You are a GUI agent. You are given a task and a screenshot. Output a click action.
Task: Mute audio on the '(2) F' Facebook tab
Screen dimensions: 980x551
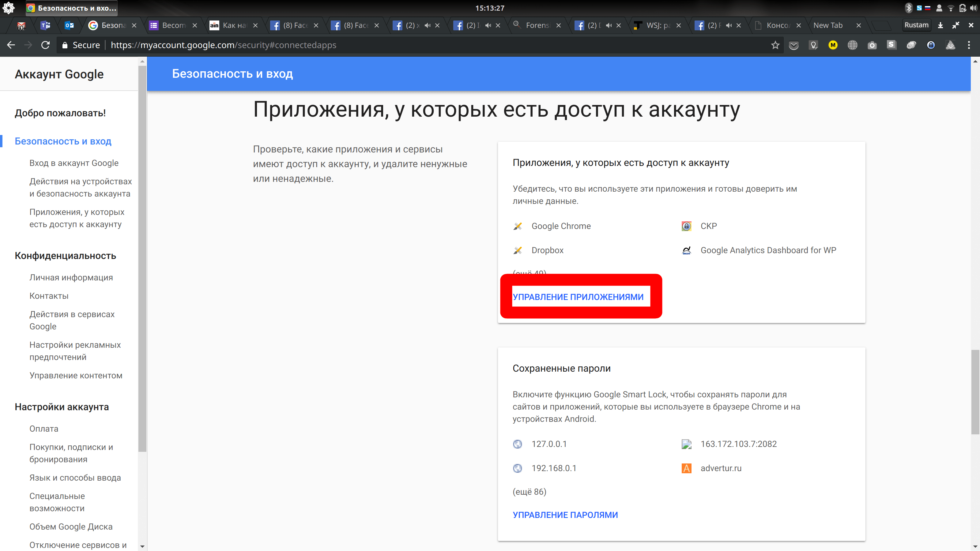(729, 25)
